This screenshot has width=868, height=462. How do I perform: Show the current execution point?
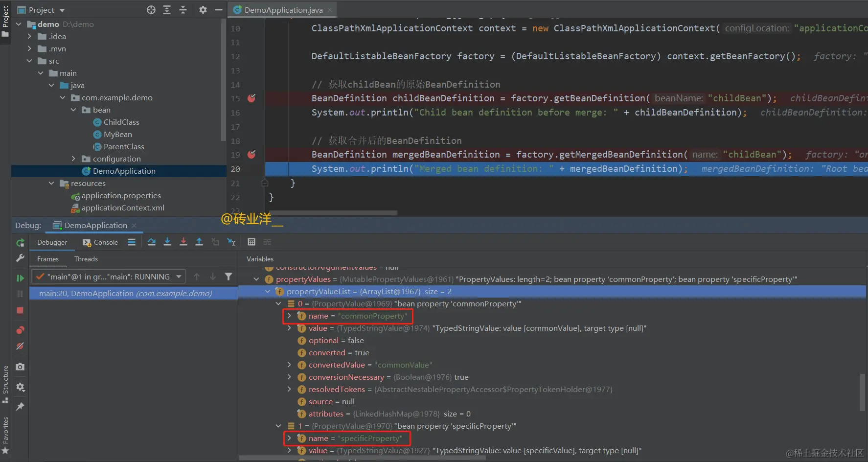[x=132, y=242]
